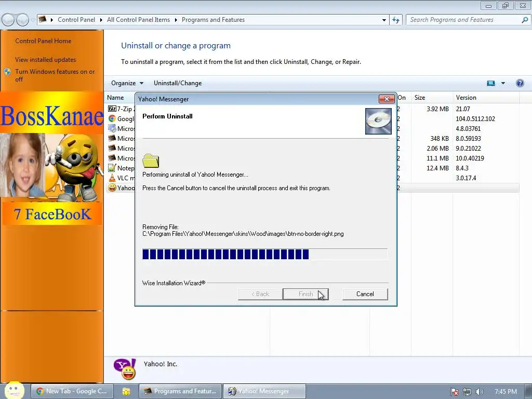The image size is (532, 399).
Task: Click icon of Microsoft entry version 9.0.21022
Action: 112,148
